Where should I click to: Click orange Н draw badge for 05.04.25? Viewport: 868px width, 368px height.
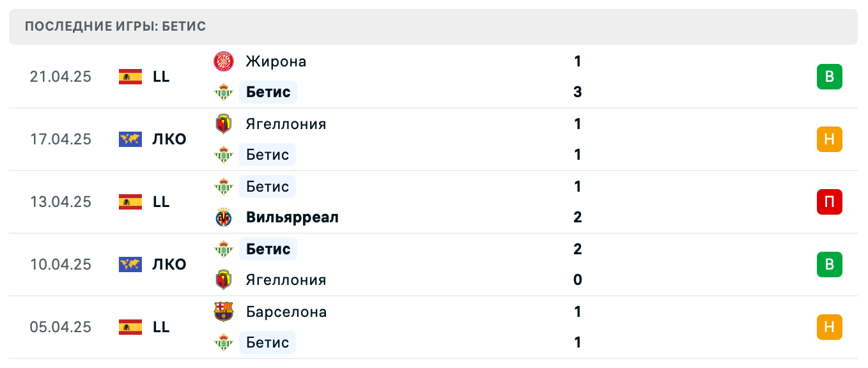pos(829,327)
